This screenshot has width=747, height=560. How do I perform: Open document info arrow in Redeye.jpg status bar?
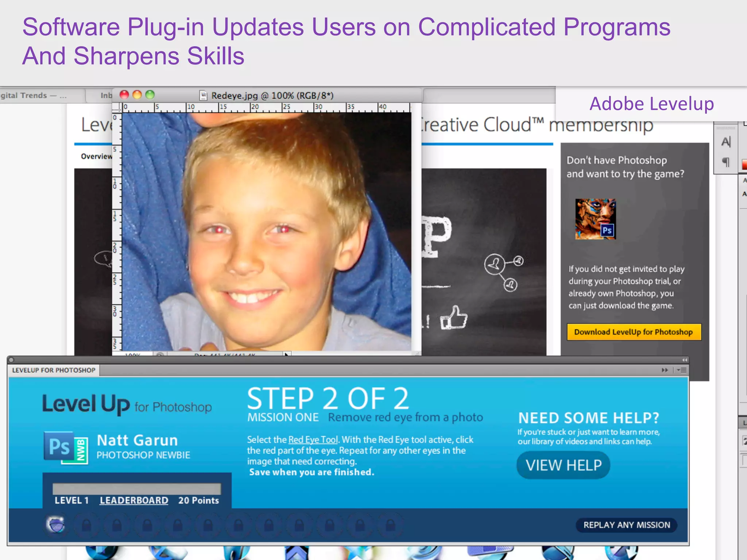(287, 353)
